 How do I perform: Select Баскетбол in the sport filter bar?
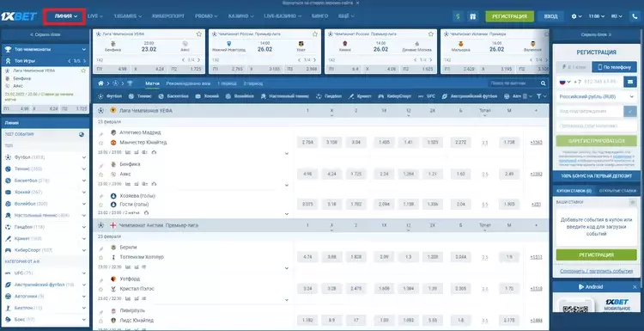pyautogui.click(x=174, y=96)
